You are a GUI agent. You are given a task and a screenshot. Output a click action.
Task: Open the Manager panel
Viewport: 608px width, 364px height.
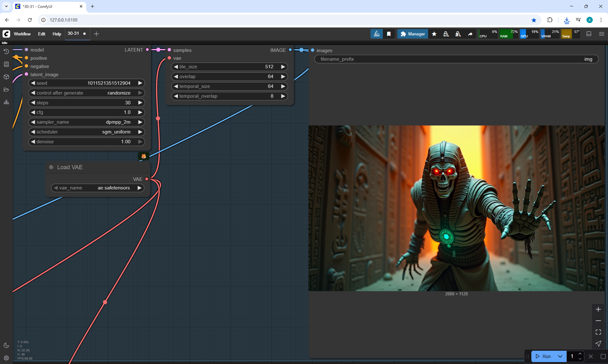coord(413,34)
